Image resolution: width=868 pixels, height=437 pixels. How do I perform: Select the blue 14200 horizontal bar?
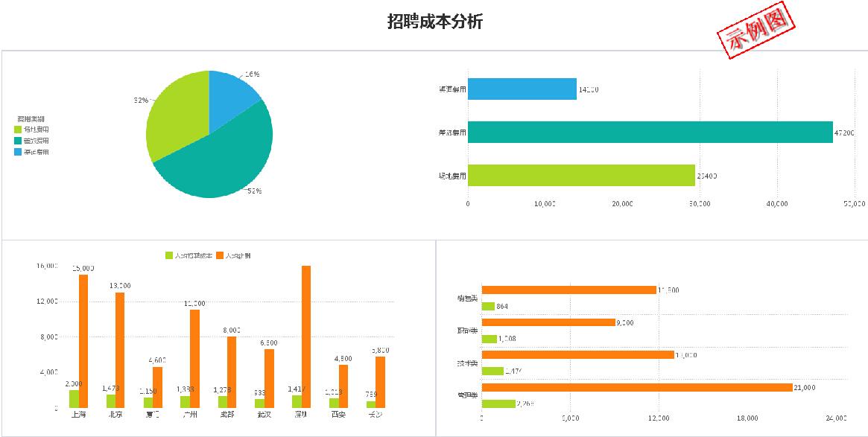click(522, 89)
